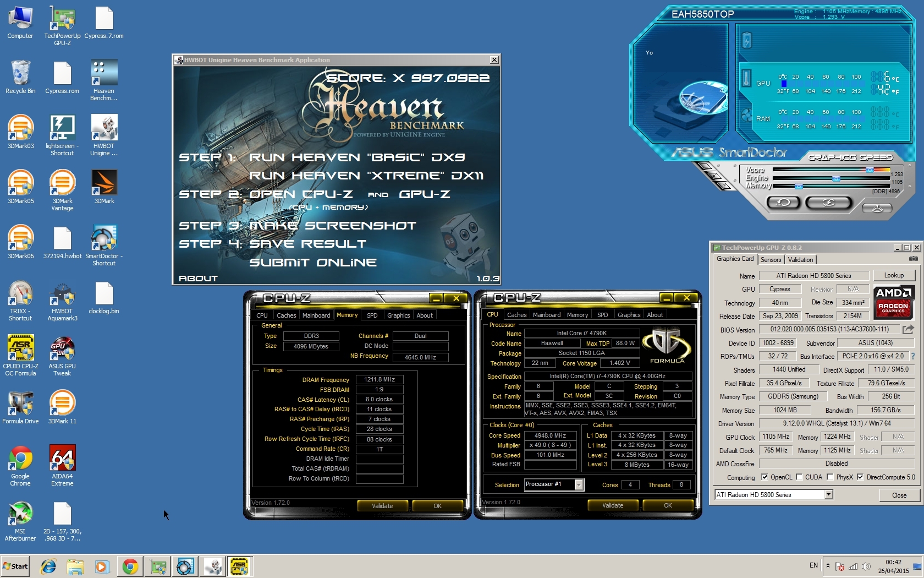Toggle the CUDA checkbox in GPU-Z
924x578 pixels.
pos(799,477)
